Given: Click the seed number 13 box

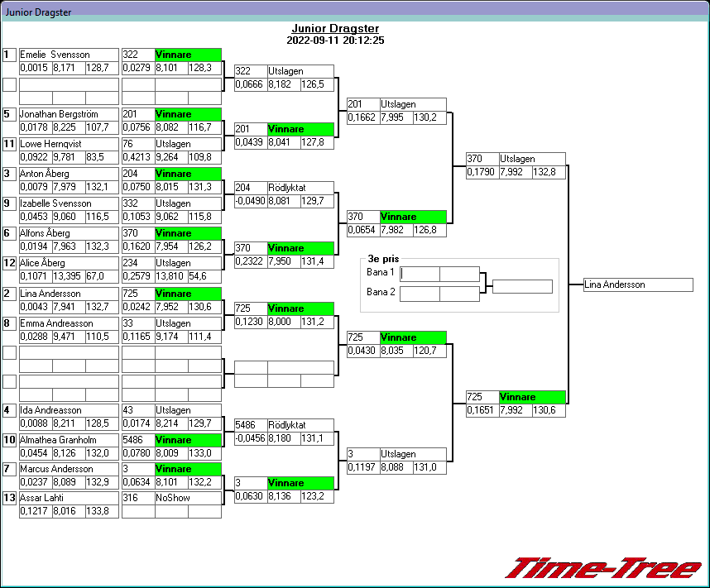Looking at the screenshot, I should (x=9, y=498).
